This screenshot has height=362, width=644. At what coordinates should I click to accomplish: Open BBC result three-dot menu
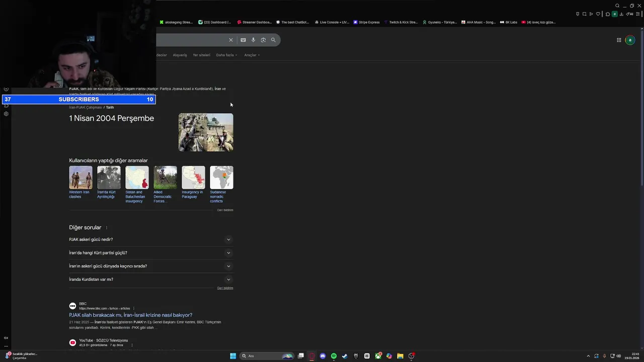(134, 308)
